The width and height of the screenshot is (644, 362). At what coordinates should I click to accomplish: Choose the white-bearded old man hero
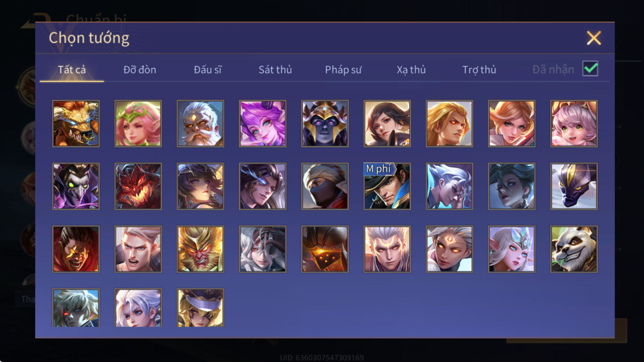200,123
